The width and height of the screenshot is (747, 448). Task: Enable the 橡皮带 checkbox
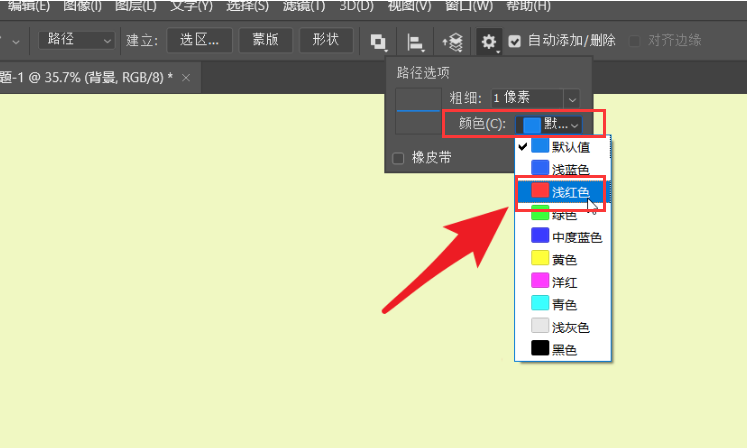click(x=398, y=158)
